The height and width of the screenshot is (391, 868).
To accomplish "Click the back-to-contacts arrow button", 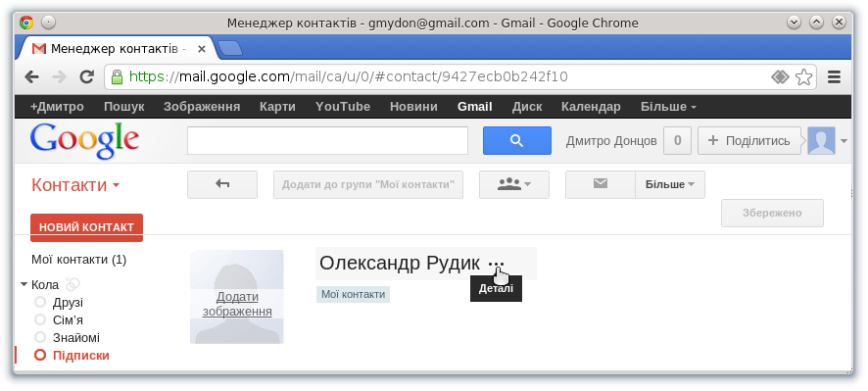I will coord(222,184).
